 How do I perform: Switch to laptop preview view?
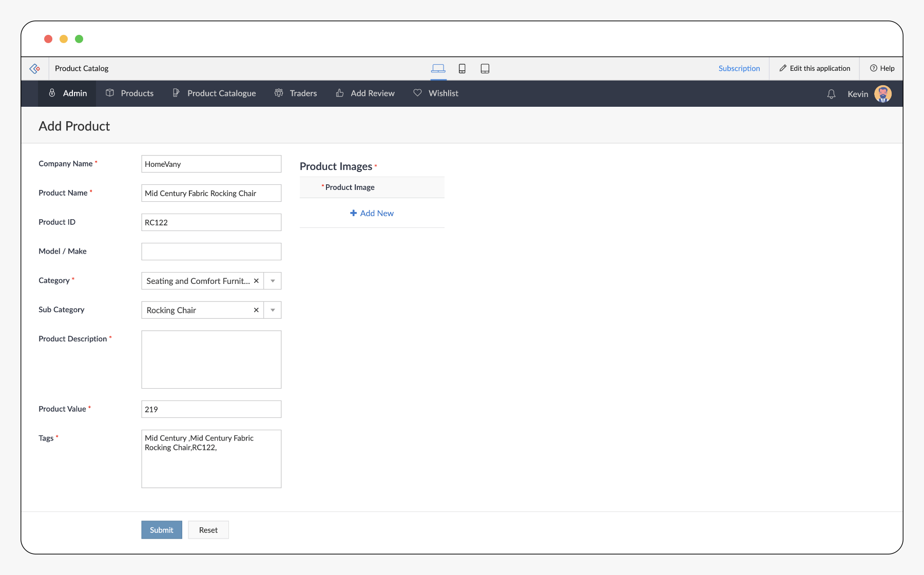438,68
